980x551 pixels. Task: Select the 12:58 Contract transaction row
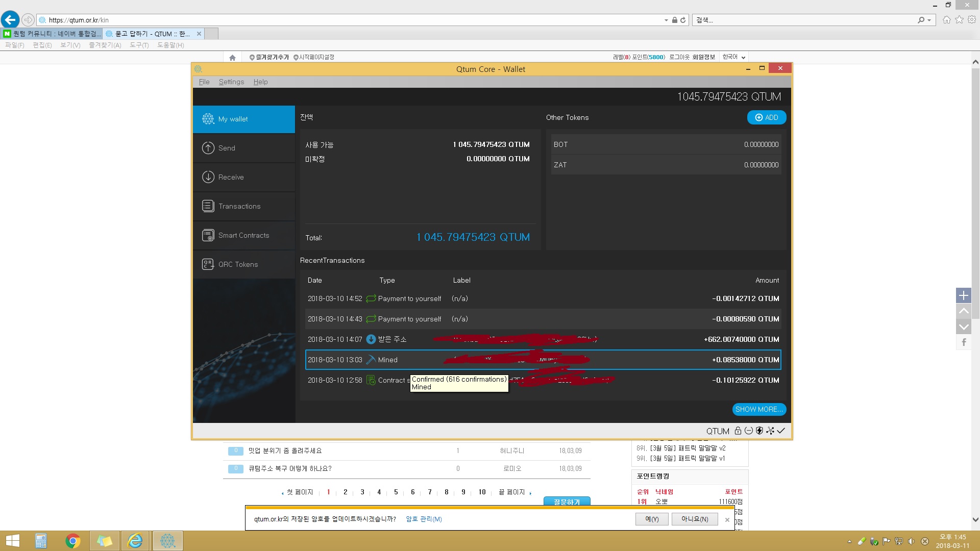click(x=543, y=380)
